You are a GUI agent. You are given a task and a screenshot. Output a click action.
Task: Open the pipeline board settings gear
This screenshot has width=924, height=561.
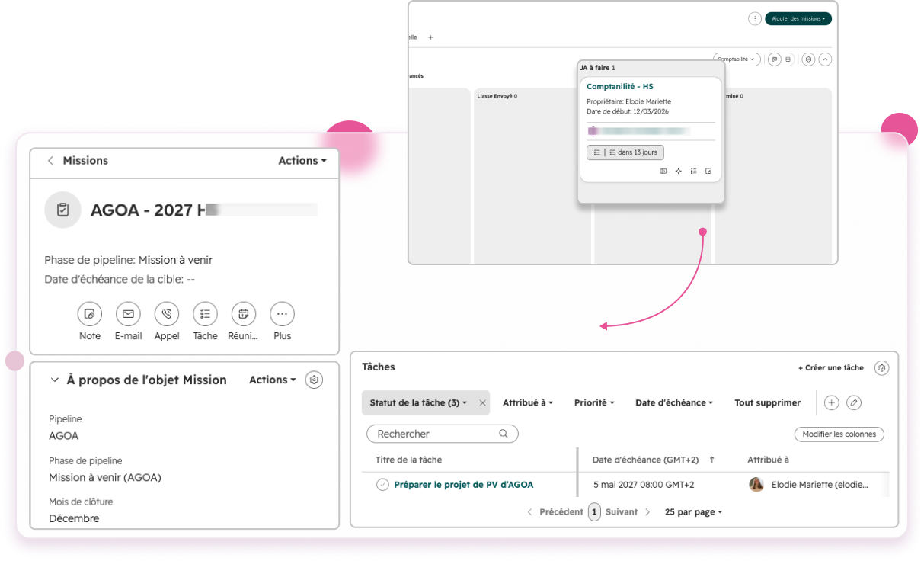click(x=809, y=59)
